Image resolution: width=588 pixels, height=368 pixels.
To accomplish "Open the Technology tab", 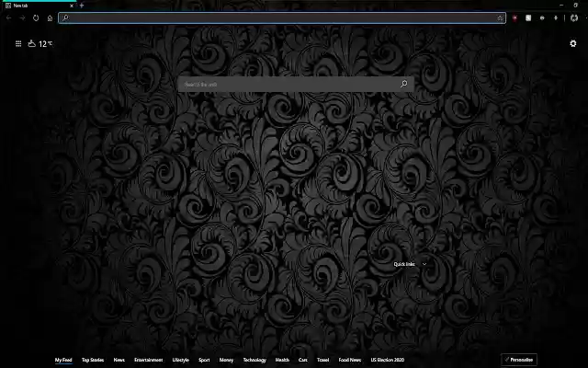I will [254, 360].
